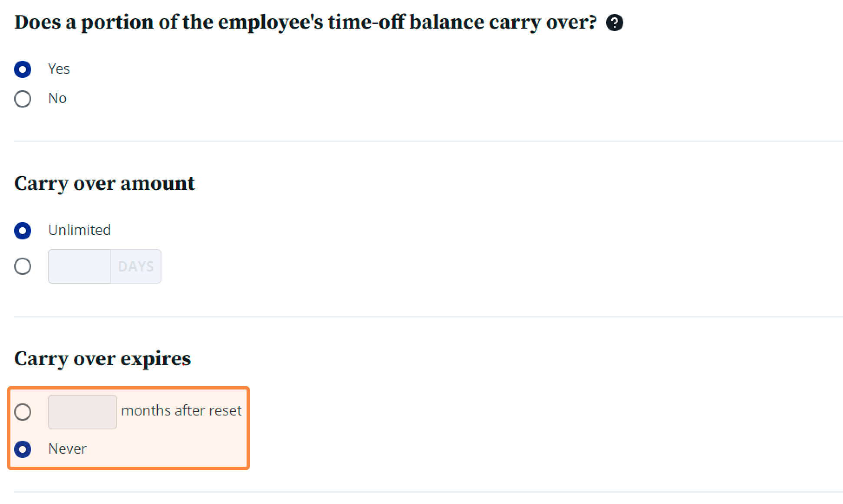
Task: Click the 'months after reset' label text
Action: [181, 410]
